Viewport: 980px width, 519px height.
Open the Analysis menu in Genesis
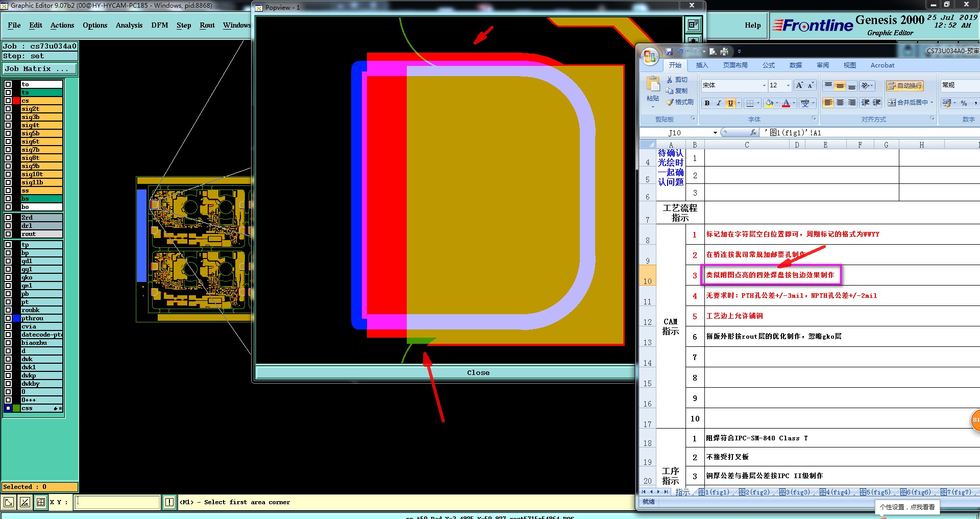point(129,25)
